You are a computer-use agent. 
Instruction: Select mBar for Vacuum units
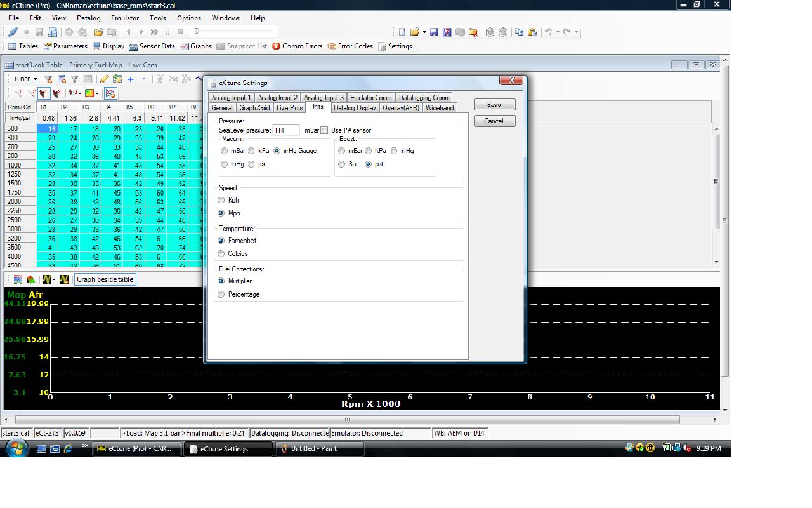(x=224, y=151)
